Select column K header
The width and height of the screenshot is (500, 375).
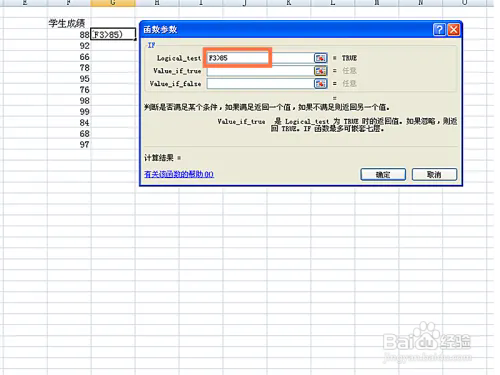coord(289,3)
